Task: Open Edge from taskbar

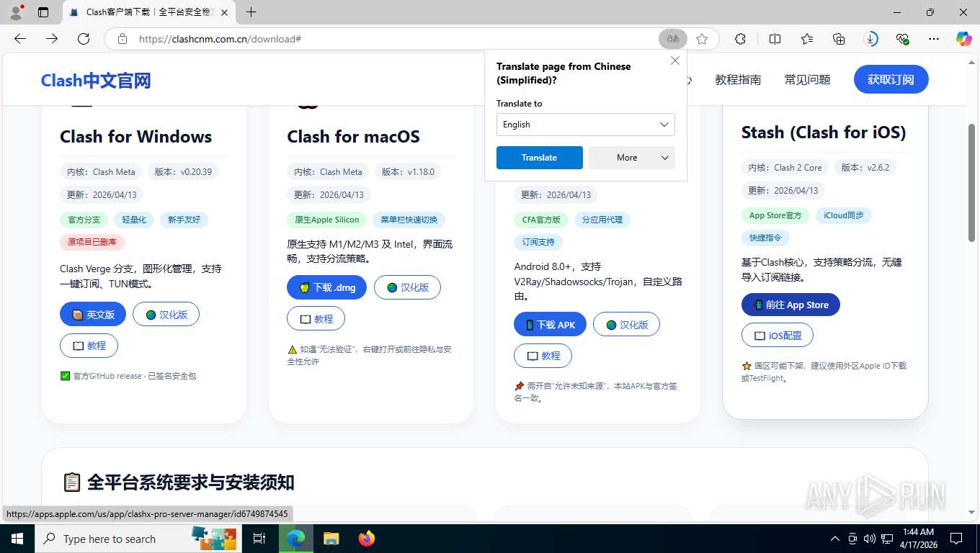Action: [295, 539]
